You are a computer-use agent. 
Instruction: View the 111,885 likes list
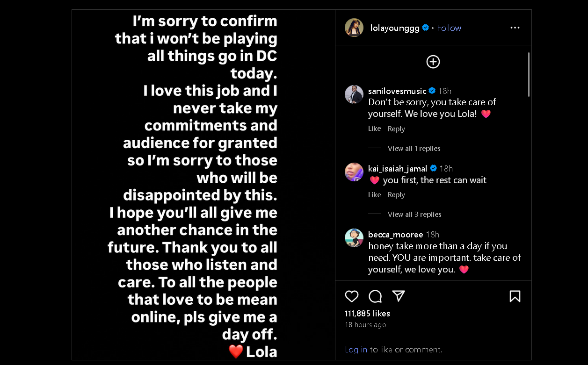tap(367, 314)
